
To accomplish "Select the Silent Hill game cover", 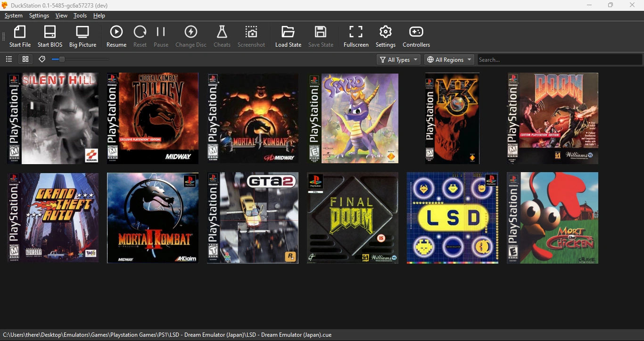I will tap(52, 118).
